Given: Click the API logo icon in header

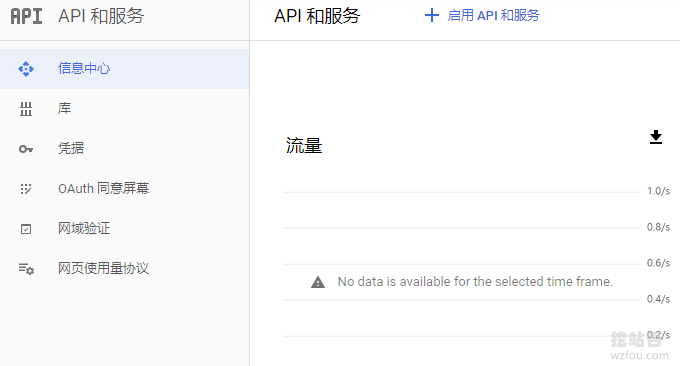Looking at the screenshot, I should [26, 16].
